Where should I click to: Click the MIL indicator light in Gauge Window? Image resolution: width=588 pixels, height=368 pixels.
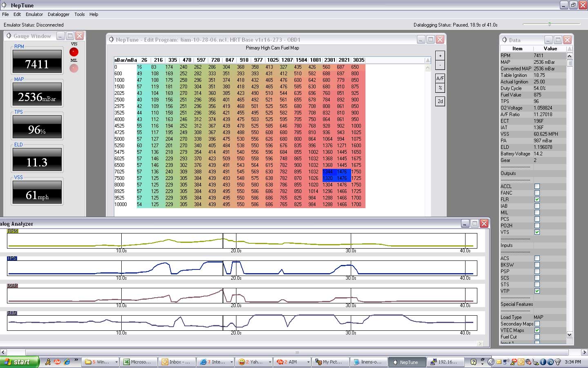click(74, 68)
